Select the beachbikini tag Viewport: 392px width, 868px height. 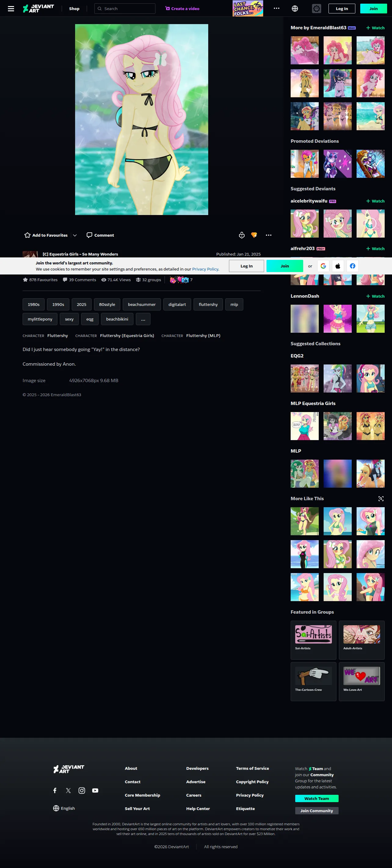click(117, 319)
